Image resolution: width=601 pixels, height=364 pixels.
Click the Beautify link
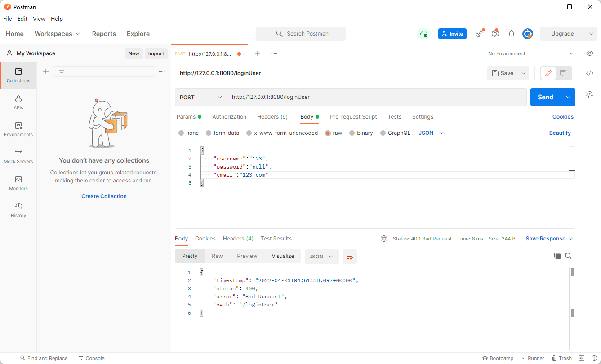pos(560,133)
